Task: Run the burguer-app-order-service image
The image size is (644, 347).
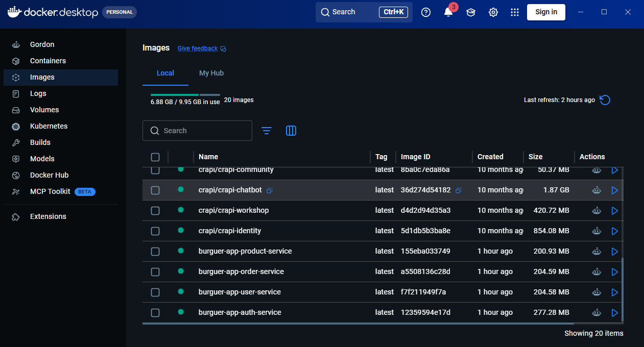Action: pos(615,272)
